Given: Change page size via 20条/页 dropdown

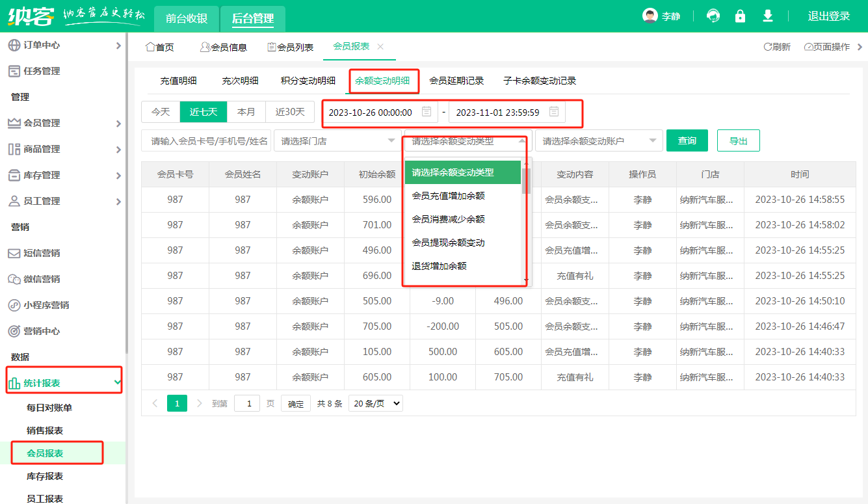Looking at the screenshot, I should click(x=375, y=403).
